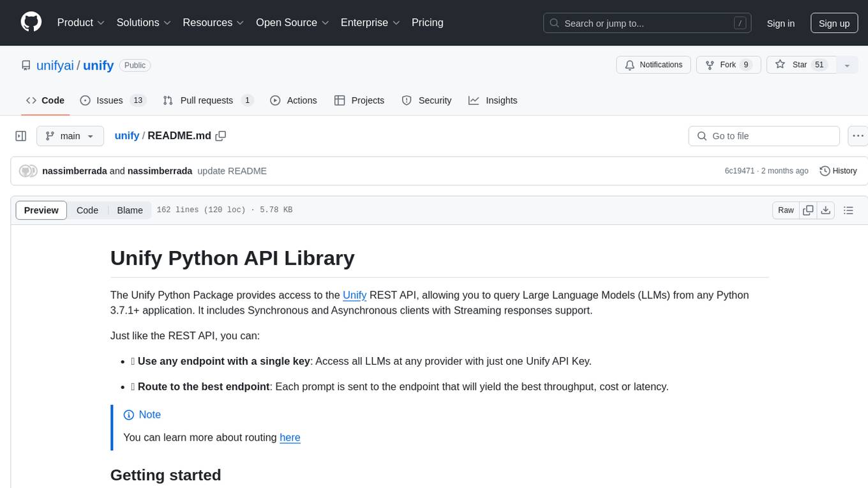Switch to the Actions tab
The image size is (868, 488).
pyautogui.click(x=294, y=100)
